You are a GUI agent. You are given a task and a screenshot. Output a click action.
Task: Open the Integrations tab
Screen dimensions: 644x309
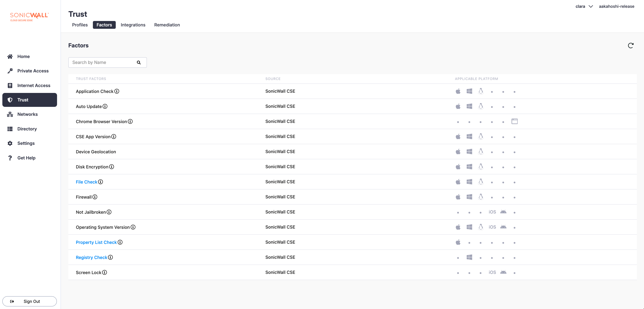(x=133, y=25)
